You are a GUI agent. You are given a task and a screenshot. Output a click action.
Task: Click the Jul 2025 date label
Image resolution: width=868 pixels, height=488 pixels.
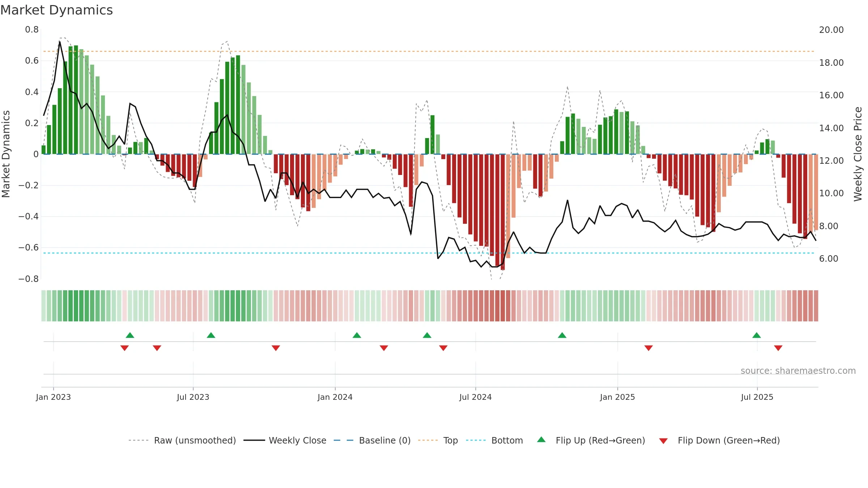[757, 397]
